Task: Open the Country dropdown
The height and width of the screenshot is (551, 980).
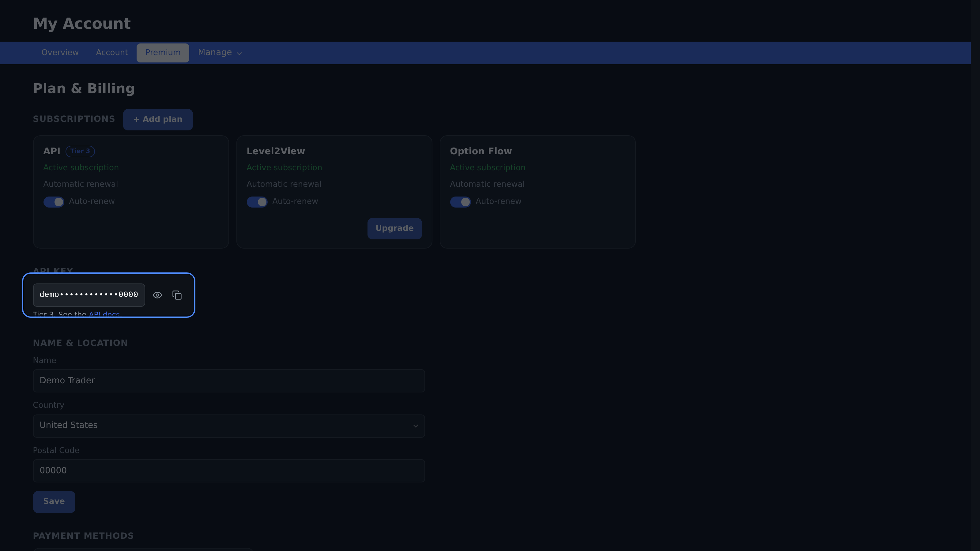Action: pyautogui.click(x=229, y=426)
